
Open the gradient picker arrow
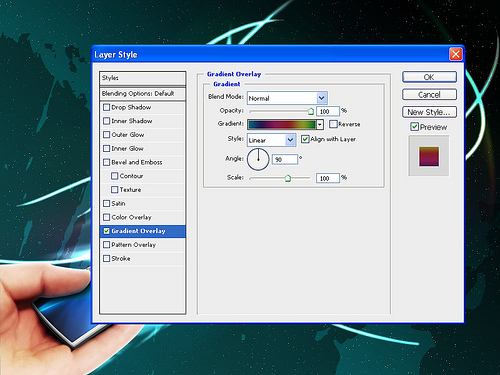coord(320,124)
